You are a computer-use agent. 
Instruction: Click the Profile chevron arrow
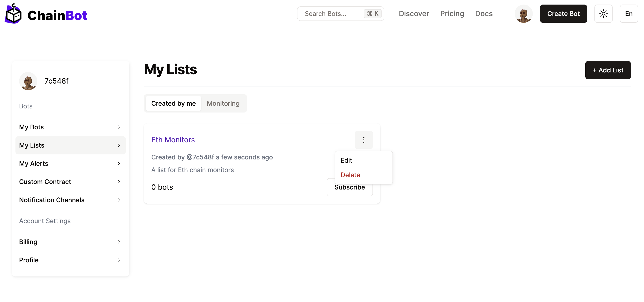pyautogui.click(x=119, y=260)
